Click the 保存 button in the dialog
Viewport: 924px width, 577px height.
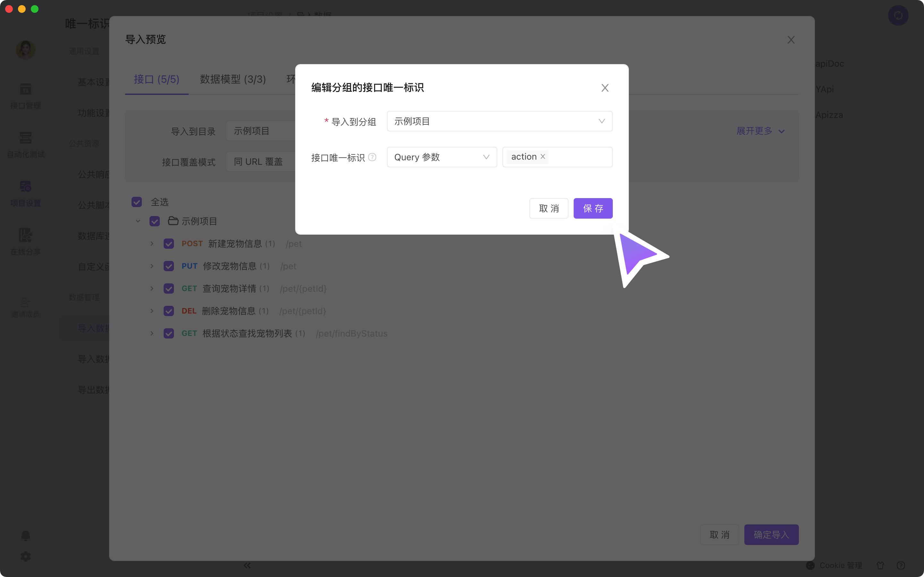(593, 208)
